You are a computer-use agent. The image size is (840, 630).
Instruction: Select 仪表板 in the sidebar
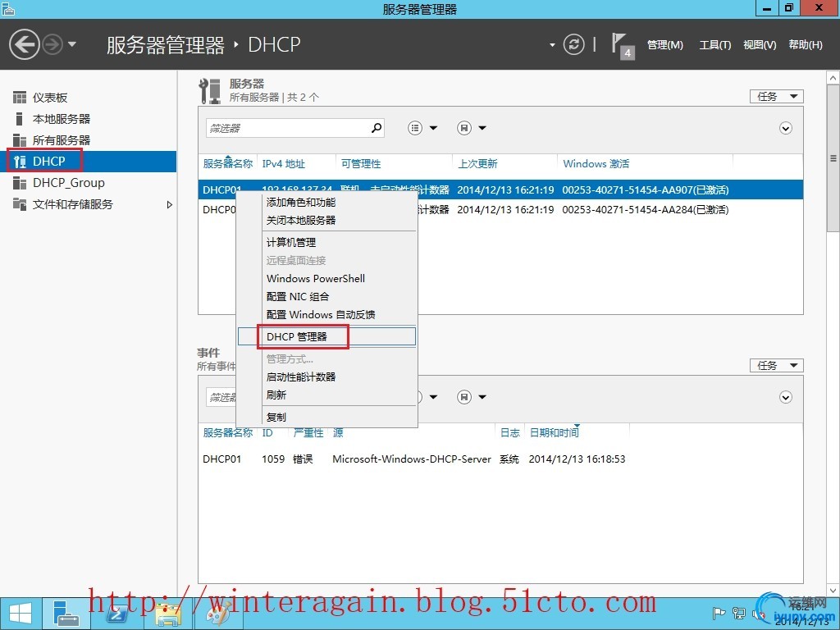click(50, 98)
